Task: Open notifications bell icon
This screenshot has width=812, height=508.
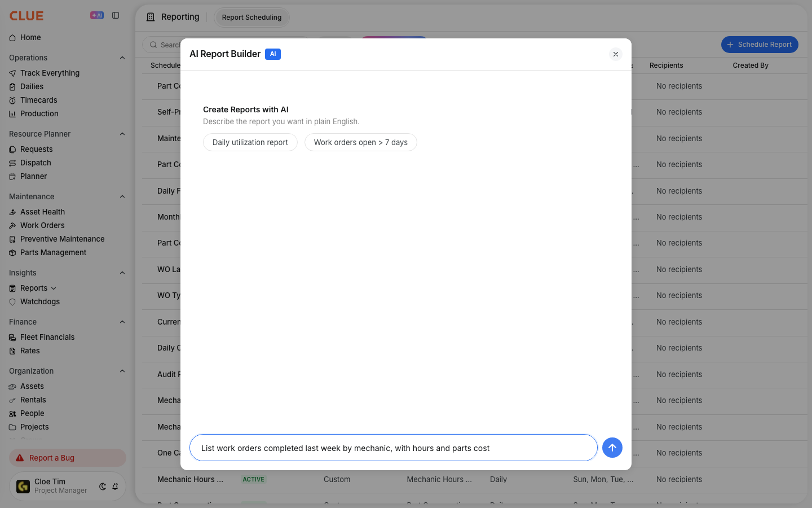Action: [x=115, y=487]
